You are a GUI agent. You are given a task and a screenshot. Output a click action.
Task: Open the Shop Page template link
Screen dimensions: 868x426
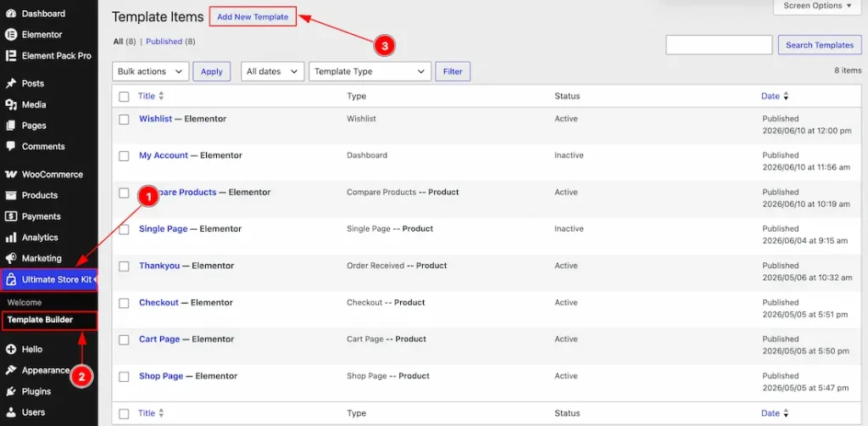point(161,376)
